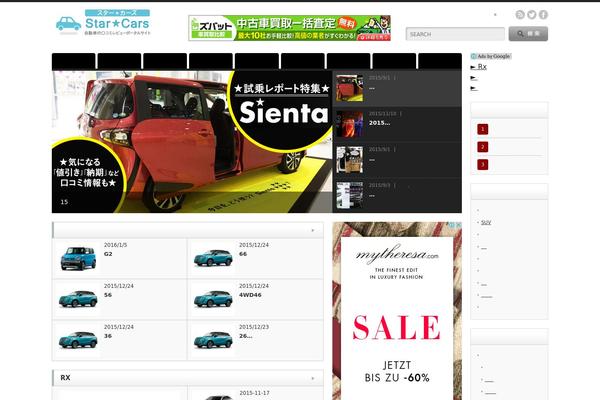The image size is (600, 400).
Task: Open ranking item number 2
Action: click(x=483, y=147)
